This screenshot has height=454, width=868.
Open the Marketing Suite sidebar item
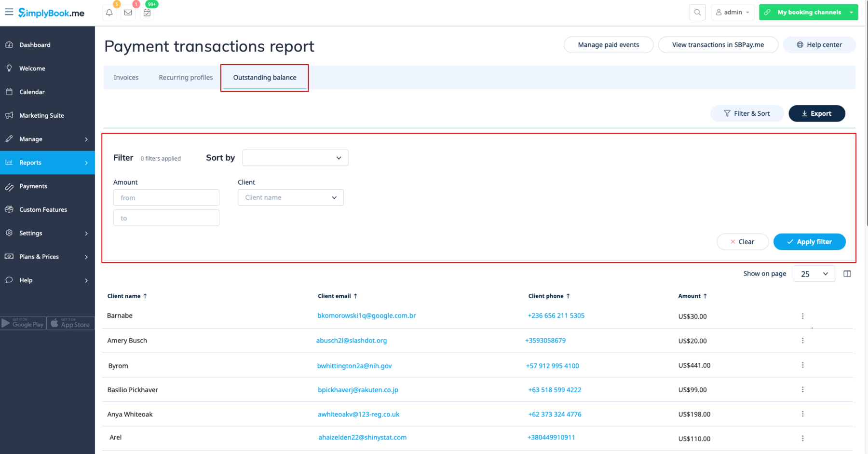tap(41, 115)
